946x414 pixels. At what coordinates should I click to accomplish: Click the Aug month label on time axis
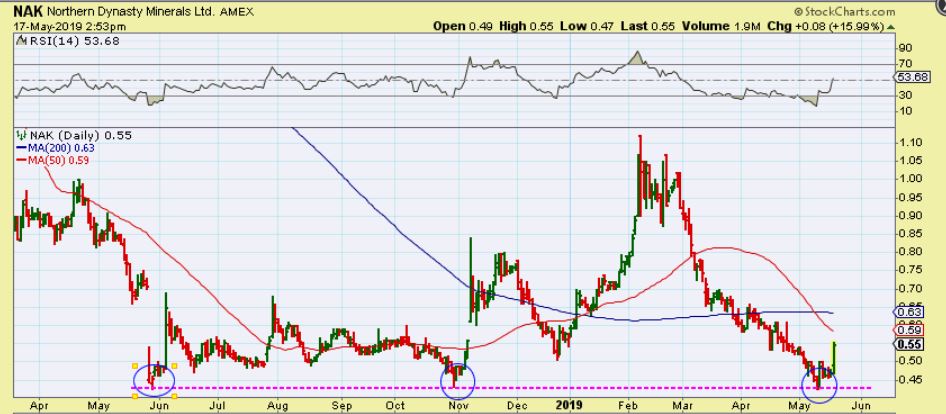(x=276, y=406)
